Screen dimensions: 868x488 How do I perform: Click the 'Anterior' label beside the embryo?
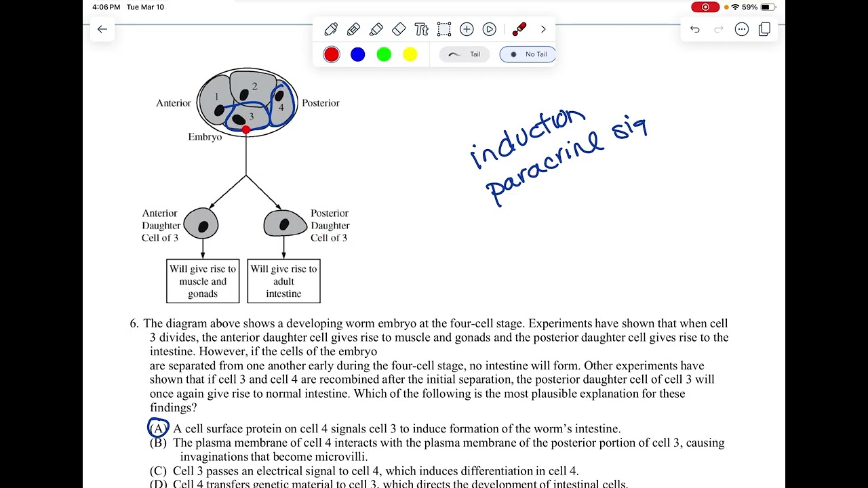click(x=174, y=103)
